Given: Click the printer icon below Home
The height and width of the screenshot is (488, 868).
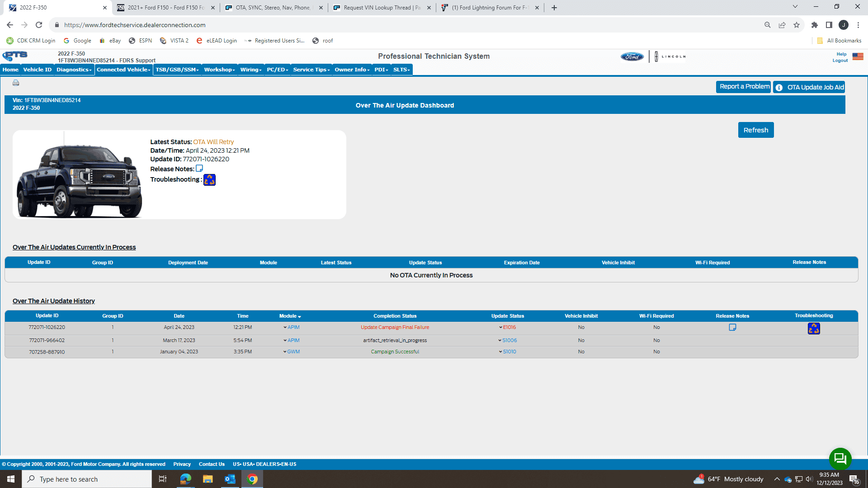Looking at the screenshot, I should coord(16,83).
